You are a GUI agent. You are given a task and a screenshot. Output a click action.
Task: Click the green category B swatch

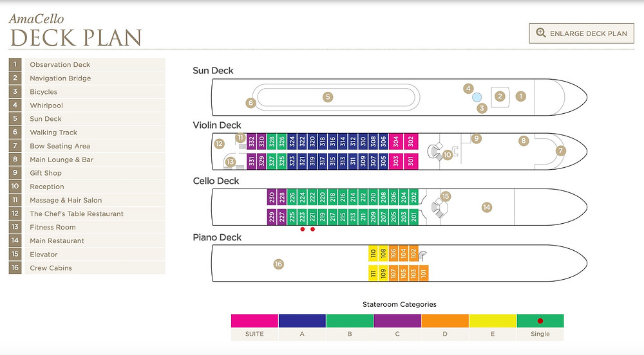pyautogui.click(x=350, y=320)
